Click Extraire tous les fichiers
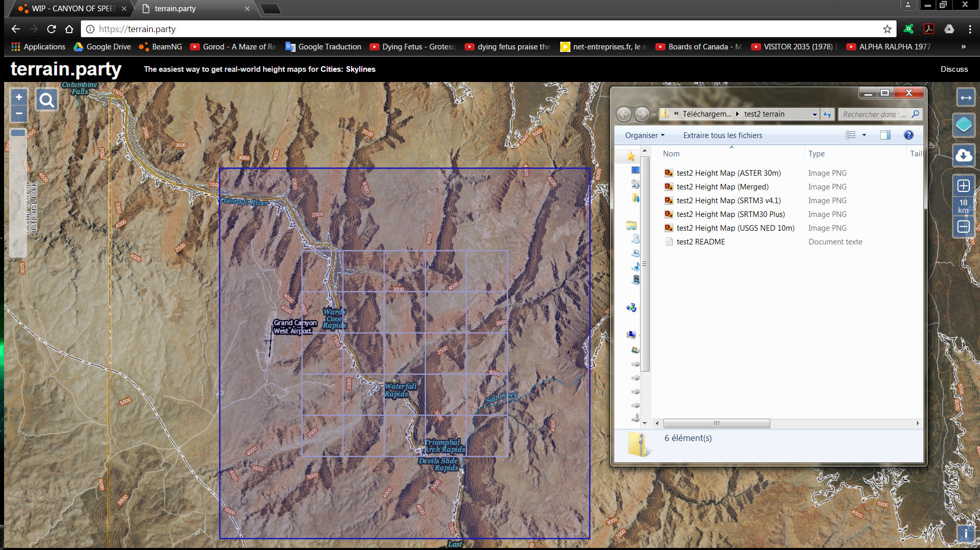 click(723, 135)
